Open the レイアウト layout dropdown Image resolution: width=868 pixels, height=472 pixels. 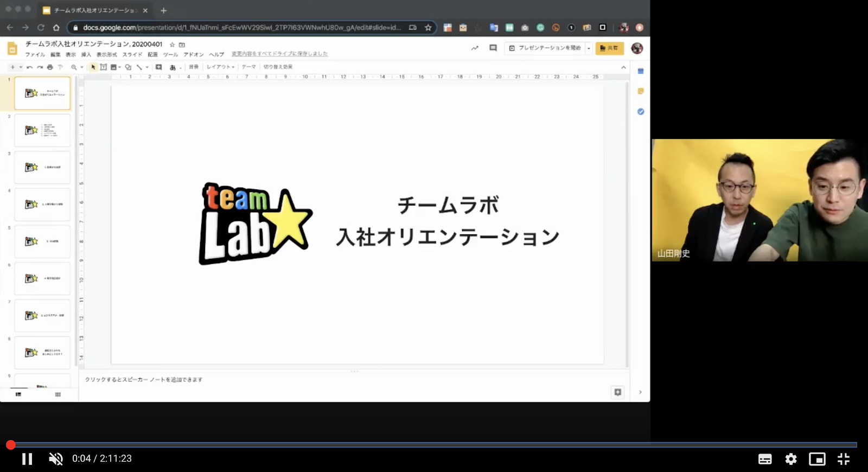(x=220, y=67)
